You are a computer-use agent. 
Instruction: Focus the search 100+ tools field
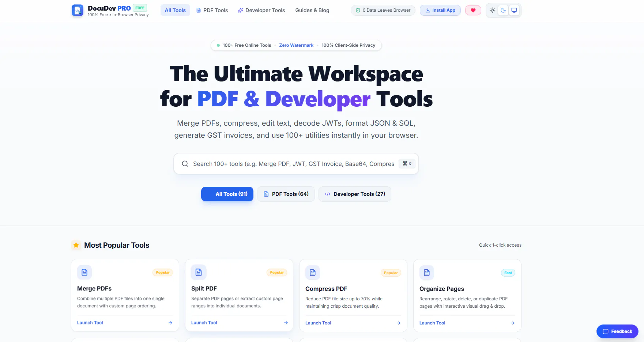[296, 164]
